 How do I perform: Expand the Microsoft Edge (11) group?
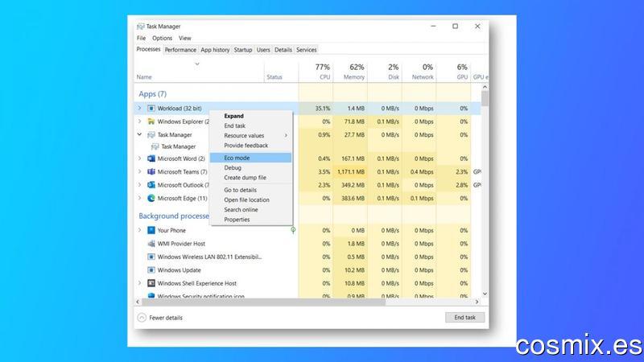point(139,198)
